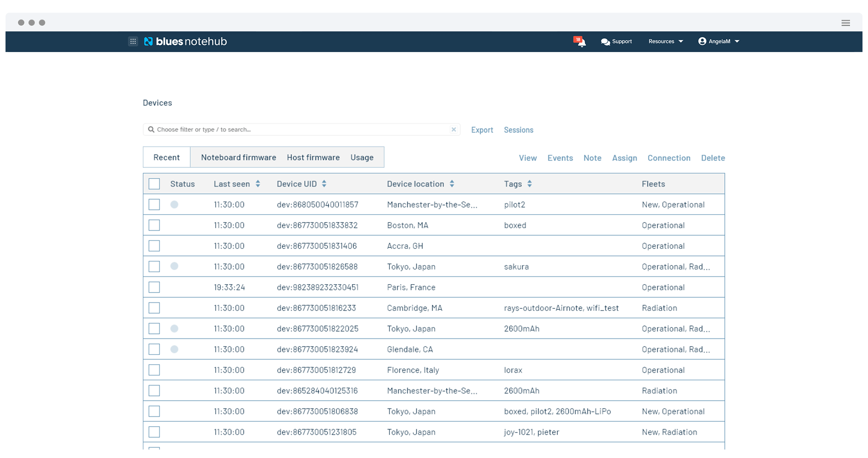Screen dimensions: 868x458
Task: Select the checkbox for the Cambridge, MA device
Action: [x=154, y=308]
